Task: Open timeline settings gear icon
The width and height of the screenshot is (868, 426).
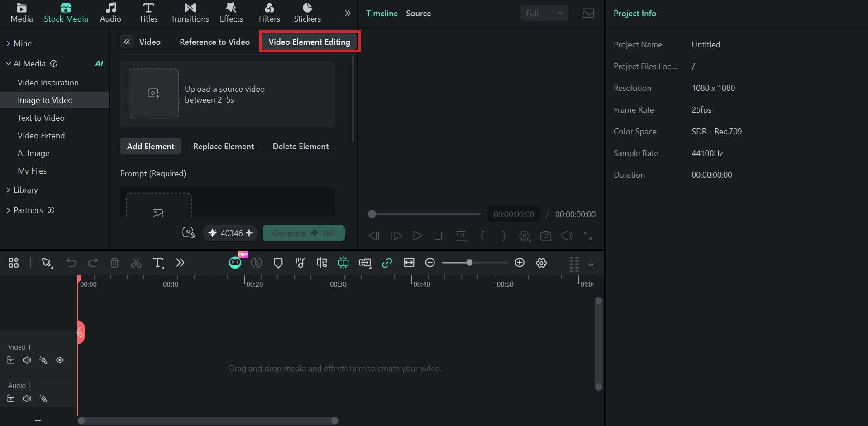Action: coord(541,263)
